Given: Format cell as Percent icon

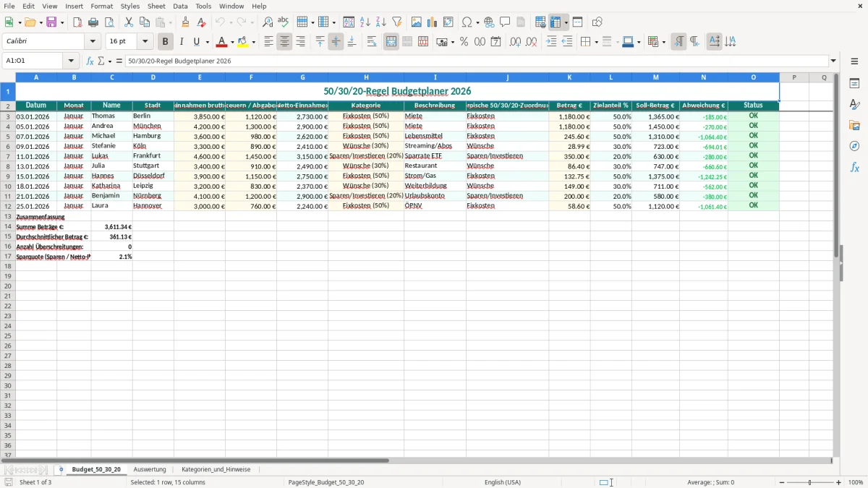Looking at the screenshot, I should (x=464, y=42).
